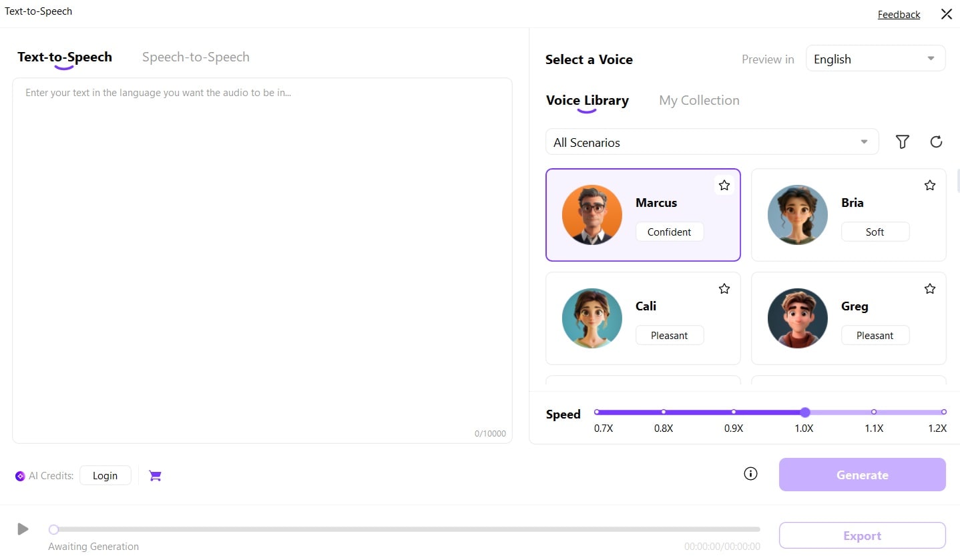Toggle the favorite star on Greg
The height and width of the screenshot is (560, 960).
[929, 288]
